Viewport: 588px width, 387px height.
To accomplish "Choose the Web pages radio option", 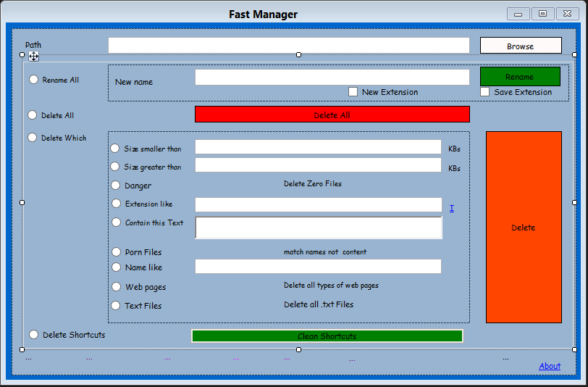I will [x=116, y=287].
